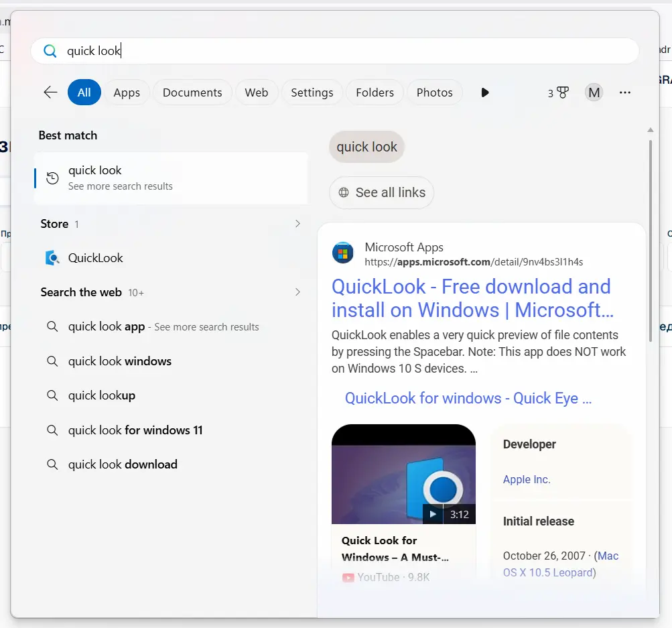
Task: Click magnifier icon beside quick lookup
Action: coord(52,395)
